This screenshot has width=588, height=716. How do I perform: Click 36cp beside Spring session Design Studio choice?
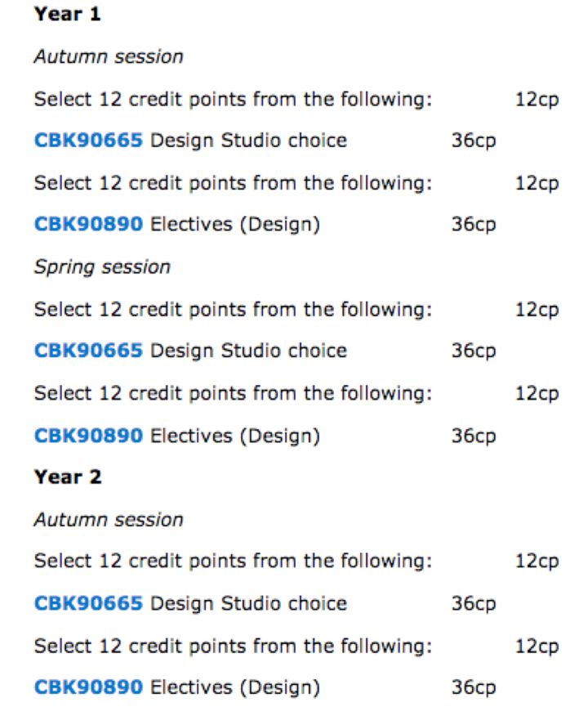click(474, 351)
